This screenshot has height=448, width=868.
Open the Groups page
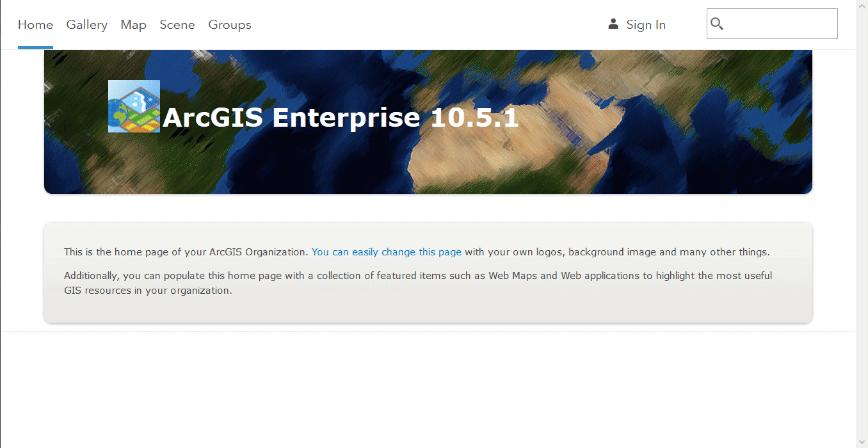(x=229, y=24)
